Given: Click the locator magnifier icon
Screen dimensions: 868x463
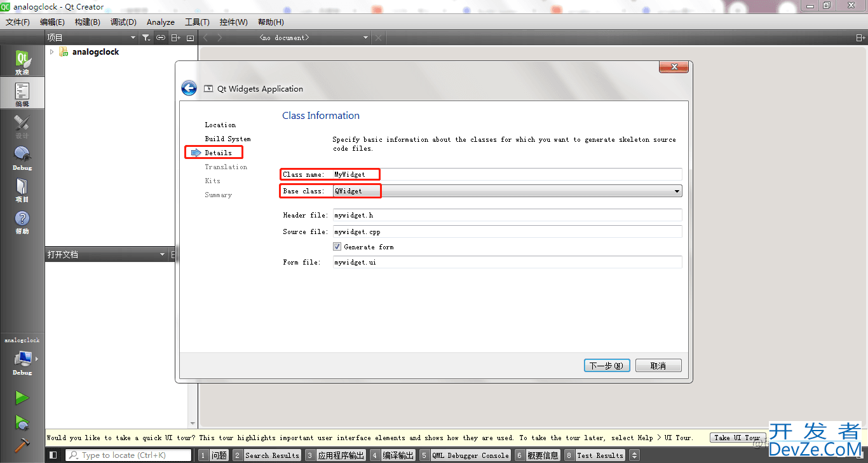Looking at the screenshot, I should pos(74,455).
